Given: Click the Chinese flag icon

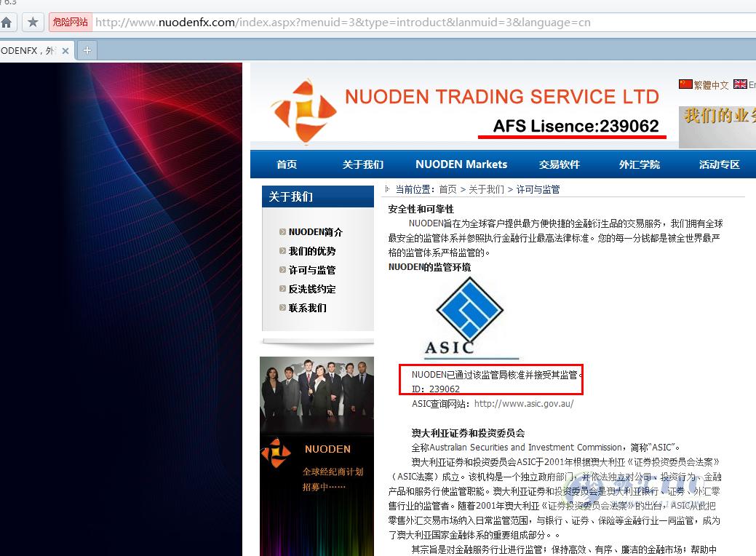Looking at the screenshot, I should 685,84.
